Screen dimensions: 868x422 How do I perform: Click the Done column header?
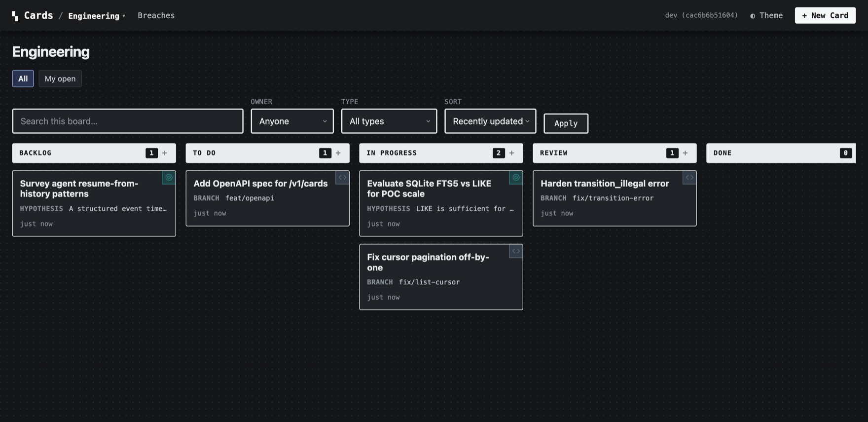[x=781, y=153]
